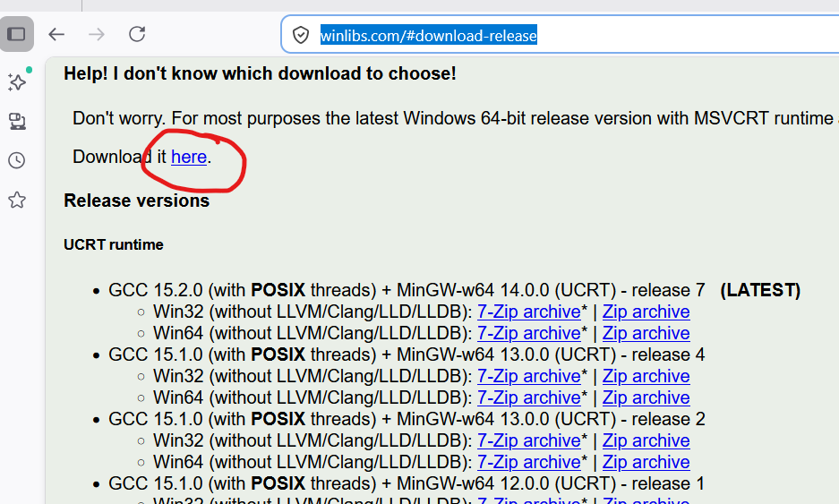Download GCC 15.2.0 release 7 Win64 Zip archive
The width and height of the screenshot is (839, 504).
coord(646,333)
